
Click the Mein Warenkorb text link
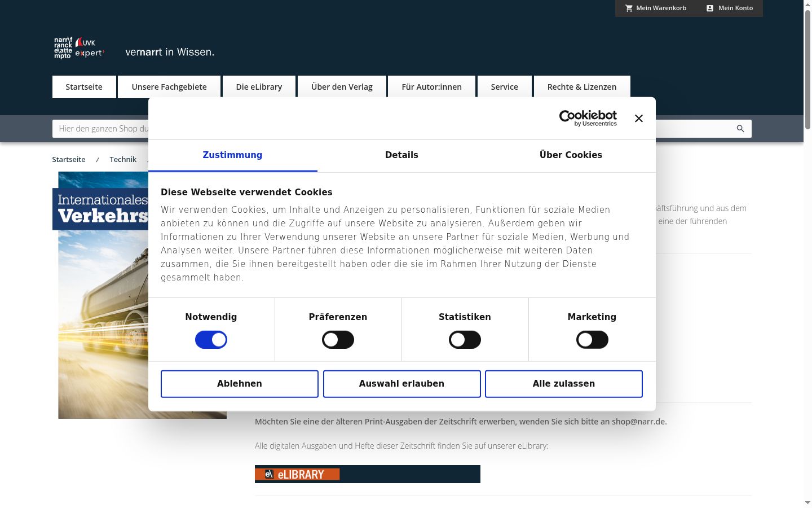661,8
